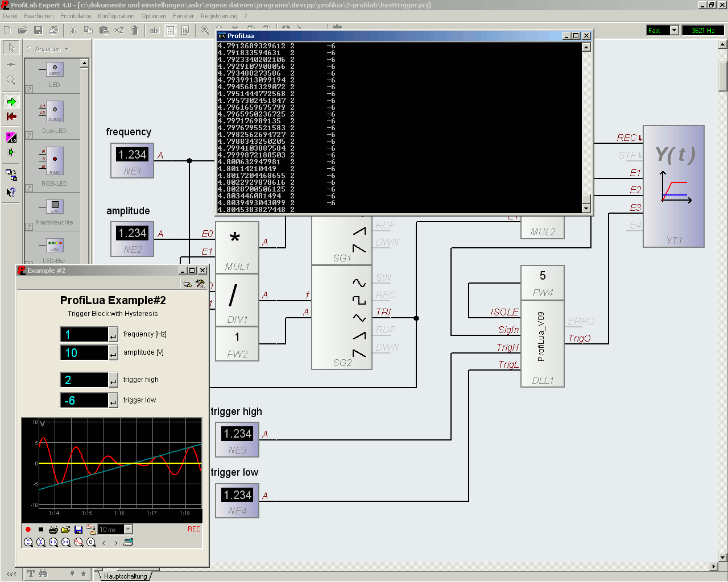
Task: Click the vertical zoom out magnifier icon
Action: (41, 542)
